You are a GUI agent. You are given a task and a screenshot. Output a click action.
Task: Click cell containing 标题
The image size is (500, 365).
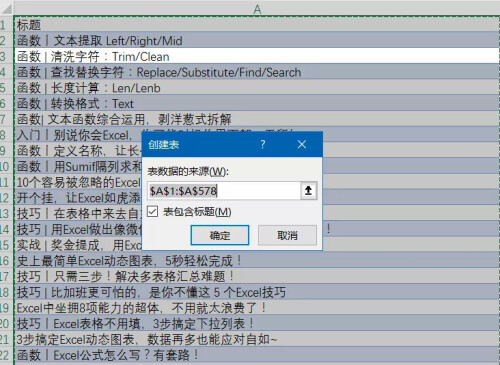(x=257, y=25)
